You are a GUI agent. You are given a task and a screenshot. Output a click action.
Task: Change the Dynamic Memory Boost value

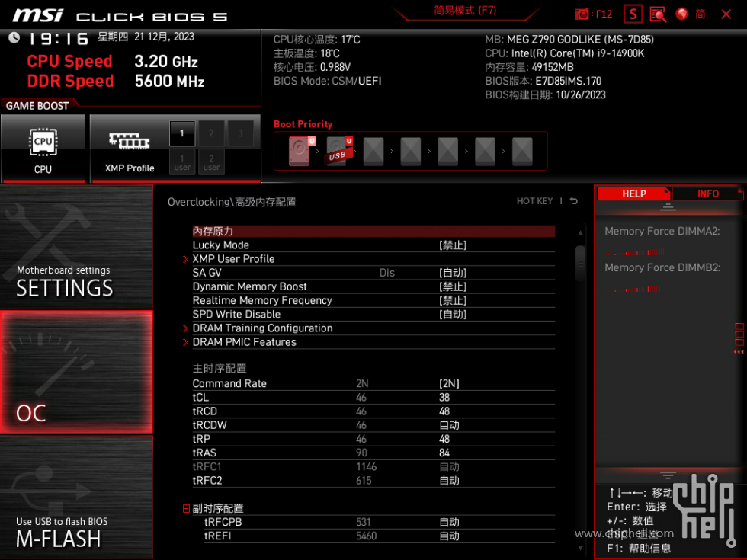(x=453, y=286)
